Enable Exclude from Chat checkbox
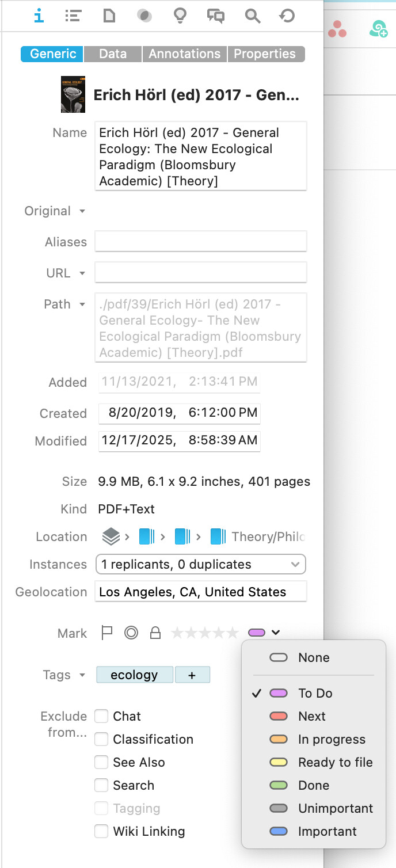 [x=102, y=716]
